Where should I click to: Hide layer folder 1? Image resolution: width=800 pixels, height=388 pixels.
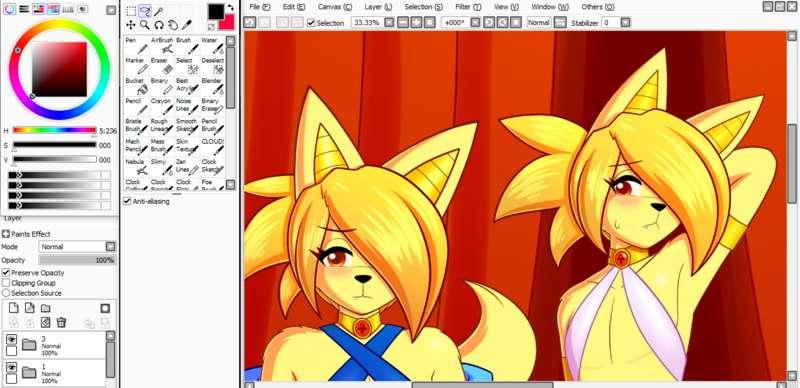tap(11, 367)
